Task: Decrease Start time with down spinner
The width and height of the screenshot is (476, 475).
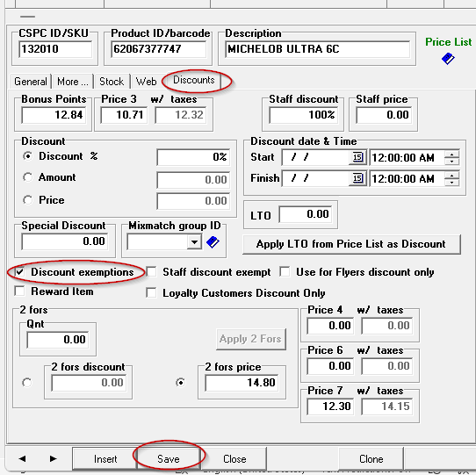Action: pyautogui.click(x=451, y=162)
